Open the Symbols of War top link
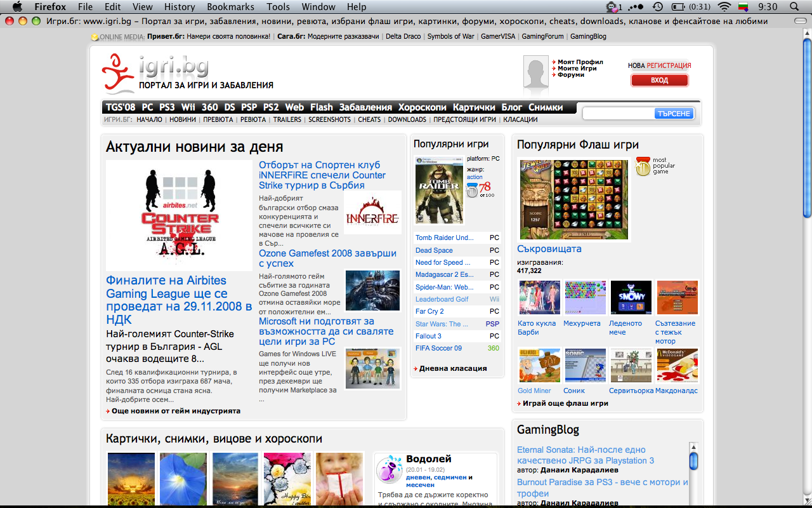This screenshot has height=508, width=812. [450, 36]
